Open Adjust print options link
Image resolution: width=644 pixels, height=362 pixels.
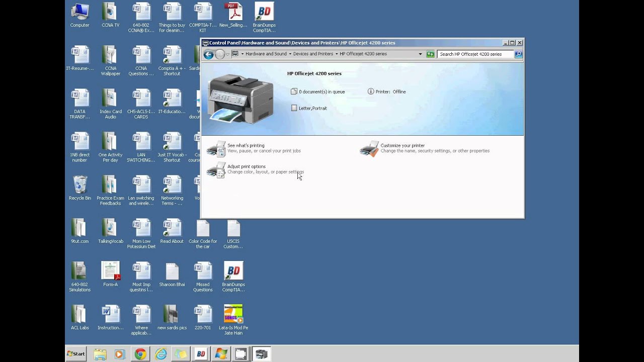(247, 166)
